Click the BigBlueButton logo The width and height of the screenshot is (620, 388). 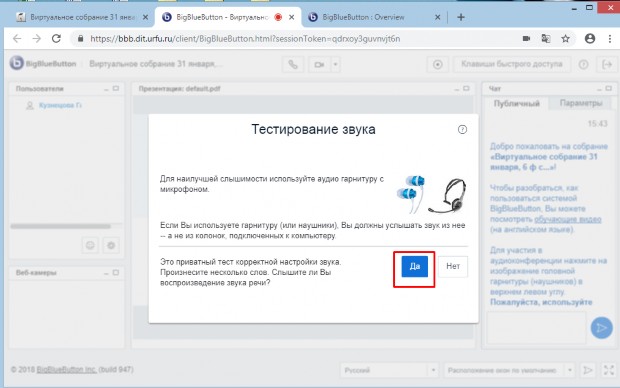click(43, 63)
